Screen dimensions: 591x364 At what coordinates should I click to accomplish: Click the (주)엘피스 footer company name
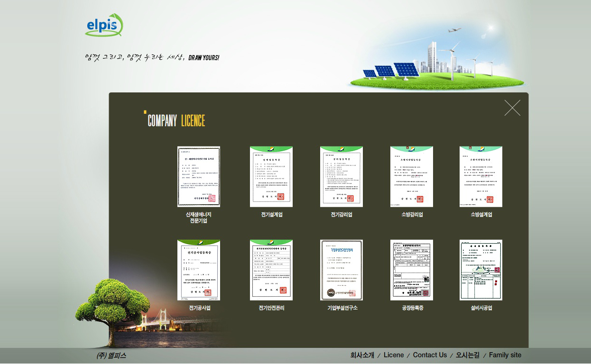111,355
